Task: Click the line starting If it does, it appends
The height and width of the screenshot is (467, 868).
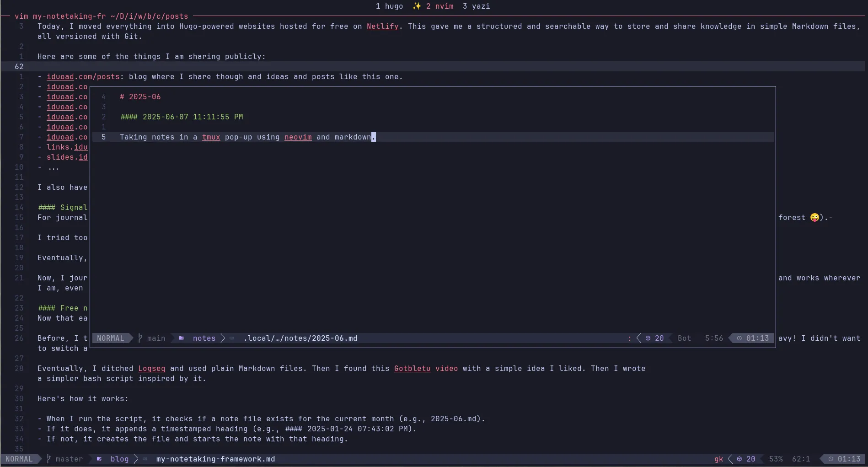Action: click(227, 429)
